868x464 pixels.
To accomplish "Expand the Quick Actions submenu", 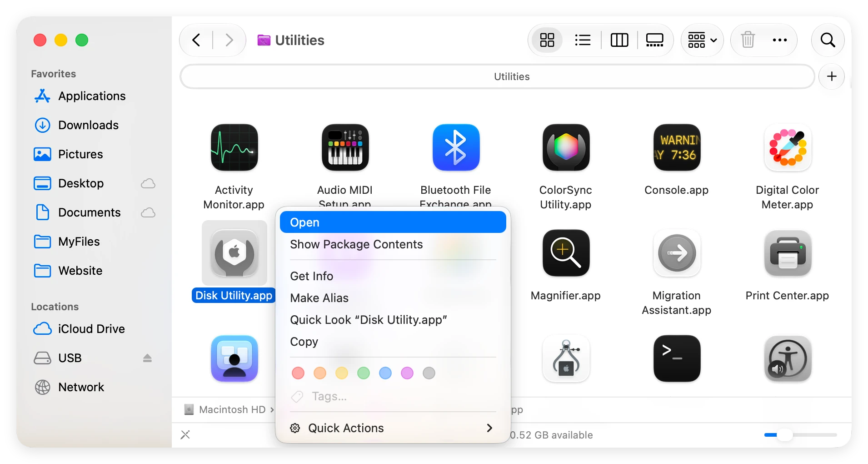I will 393,428.
